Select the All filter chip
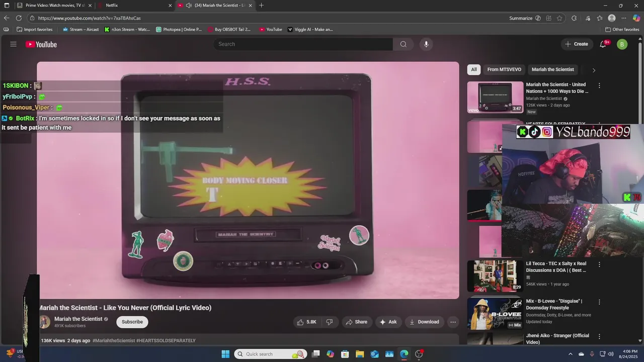 [473, 69]
